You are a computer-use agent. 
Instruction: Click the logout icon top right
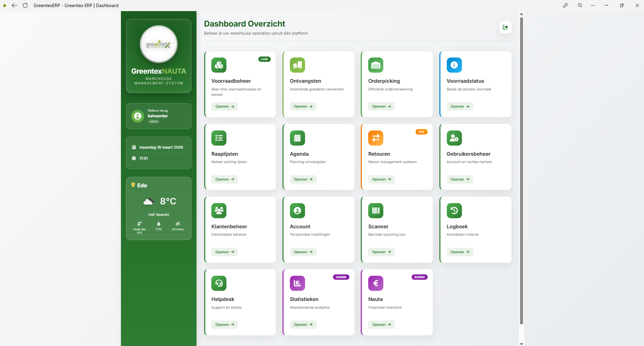point(505,27)
